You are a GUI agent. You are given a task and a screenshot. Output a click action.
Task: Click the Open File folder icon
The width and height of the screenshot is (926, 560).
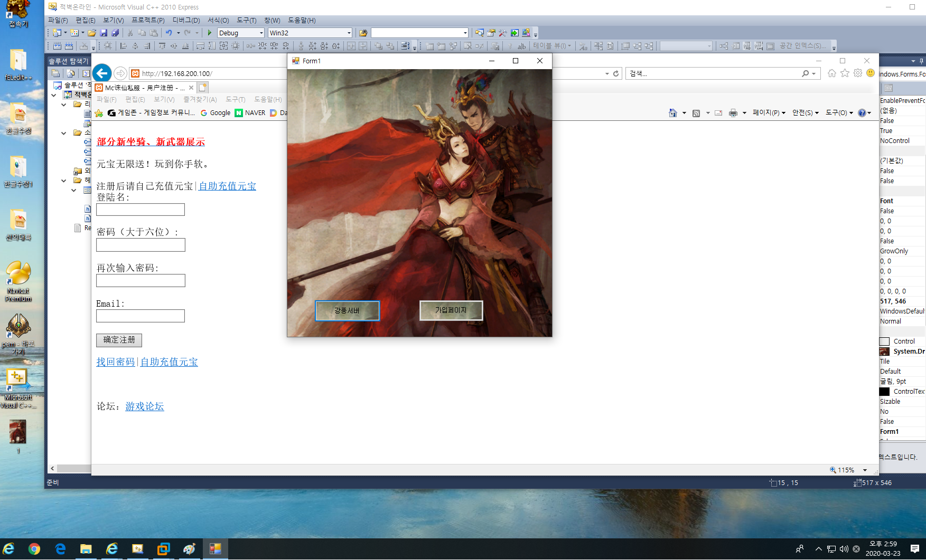tap(91, 33)
